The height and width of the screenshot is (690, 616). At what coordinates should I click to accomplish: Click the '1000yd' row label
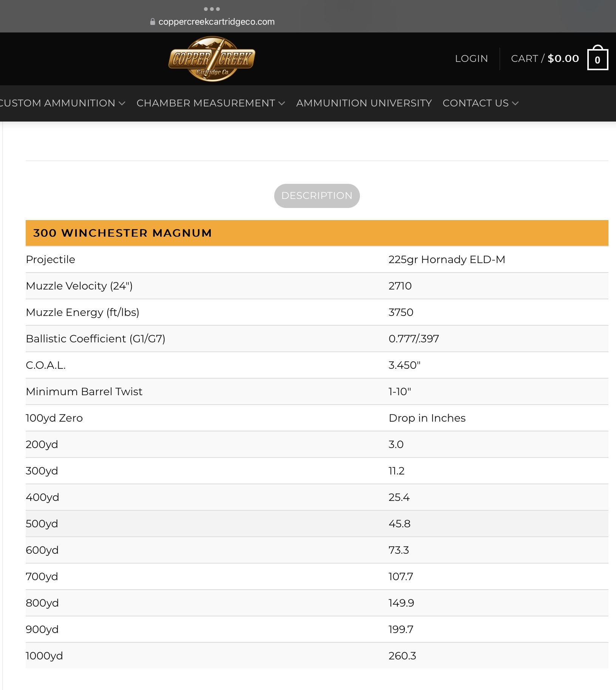[x=44, y=656]
